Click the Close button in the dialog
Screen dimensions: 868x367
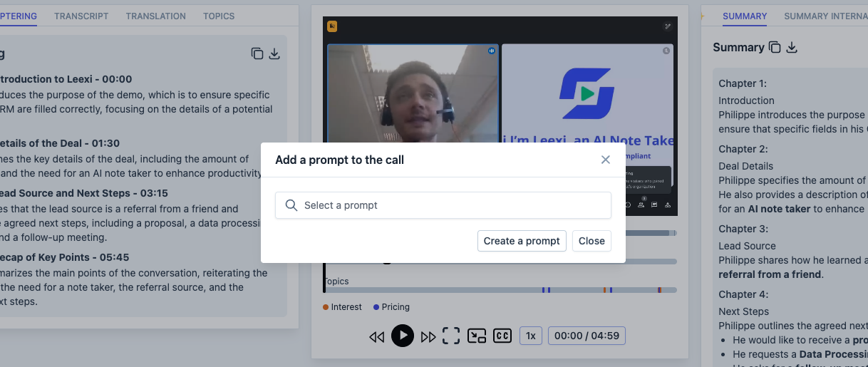click(591, 241)
